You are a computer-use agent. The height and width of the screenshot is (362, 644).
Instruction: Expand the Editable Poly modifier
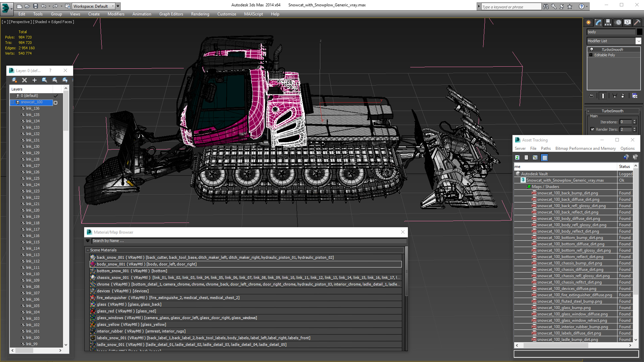click(x=591, y=55)
